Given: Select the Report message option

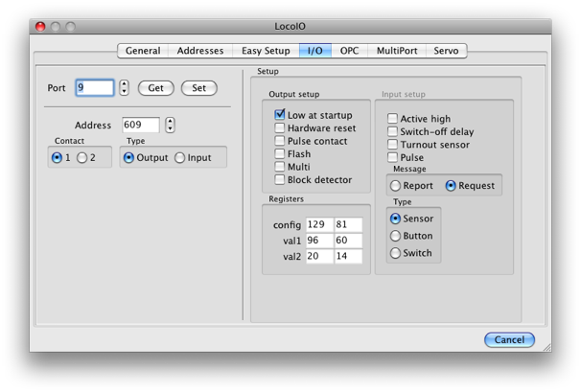Looking at the screenshot, I should tap(396, 186).
